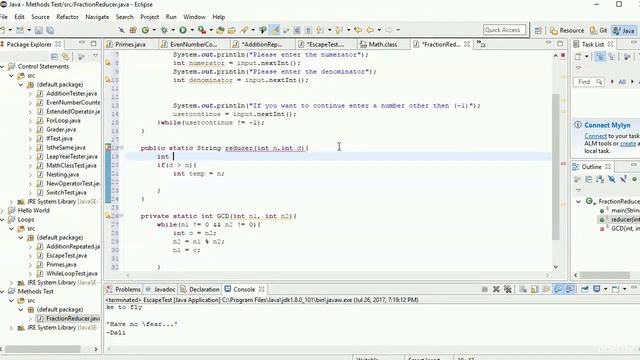Click Collapse All in Package Explorer

point(54,57)
